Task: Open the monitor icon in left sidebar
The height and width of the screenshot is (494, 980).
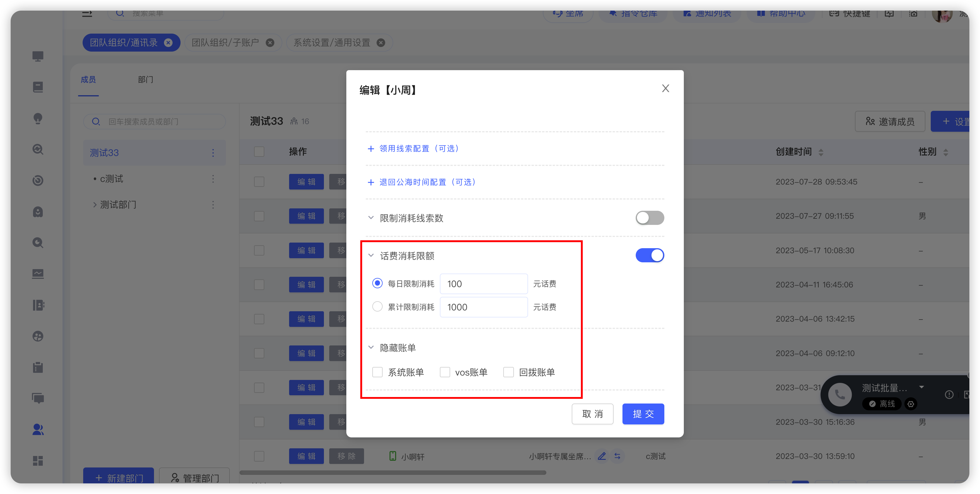Action: point(38,56)
